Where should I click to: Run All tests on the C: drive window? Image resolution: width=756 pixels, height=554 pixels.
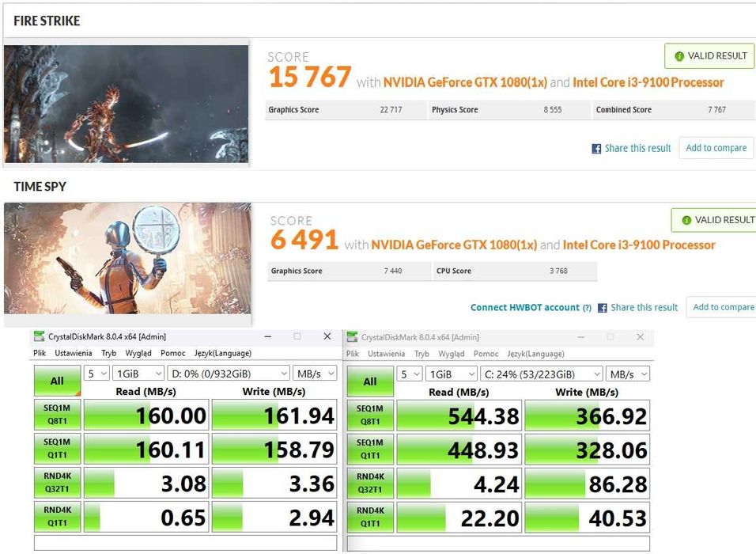click(x=370, y=381)
